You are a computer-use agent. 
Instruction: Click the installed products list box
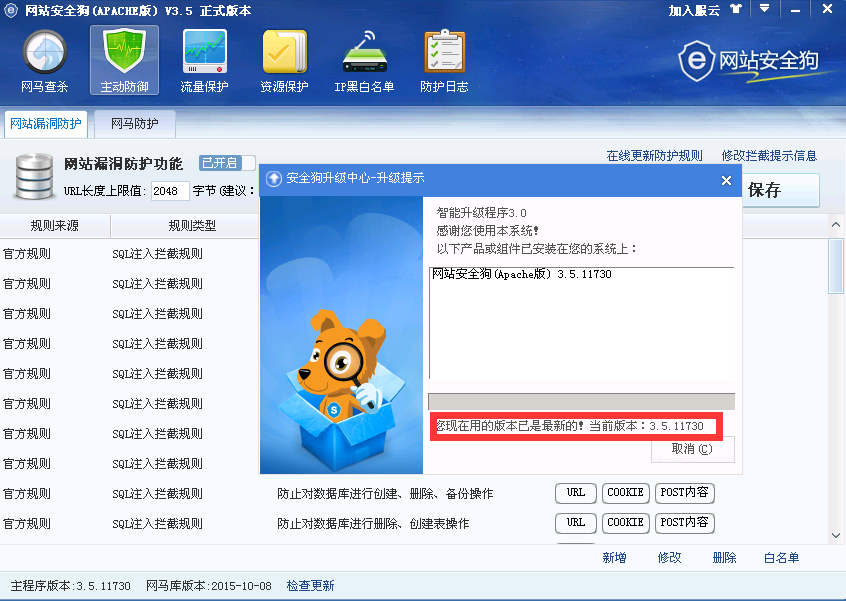coord(582,324)
